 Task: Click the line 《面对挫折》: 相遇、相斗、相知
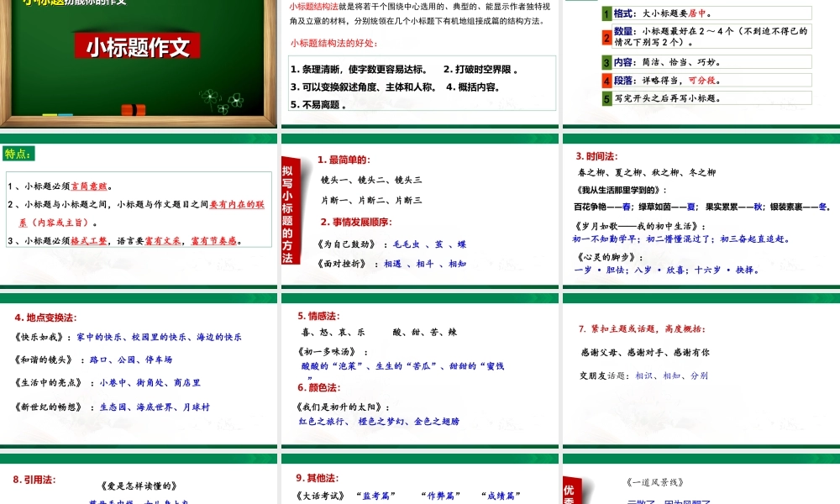coord(391,264)
